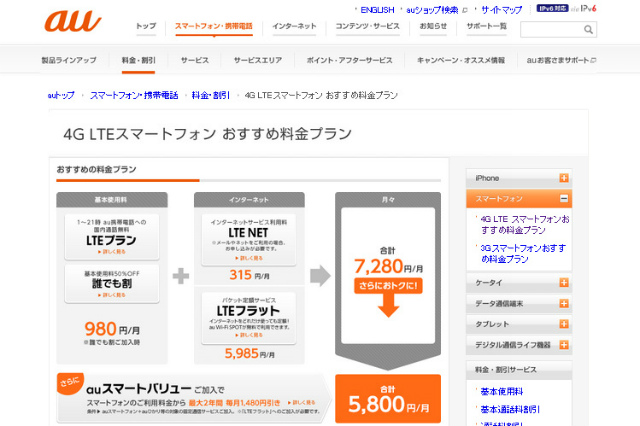Click the auスマートバリュー banner title

click(x=138, y=389)
